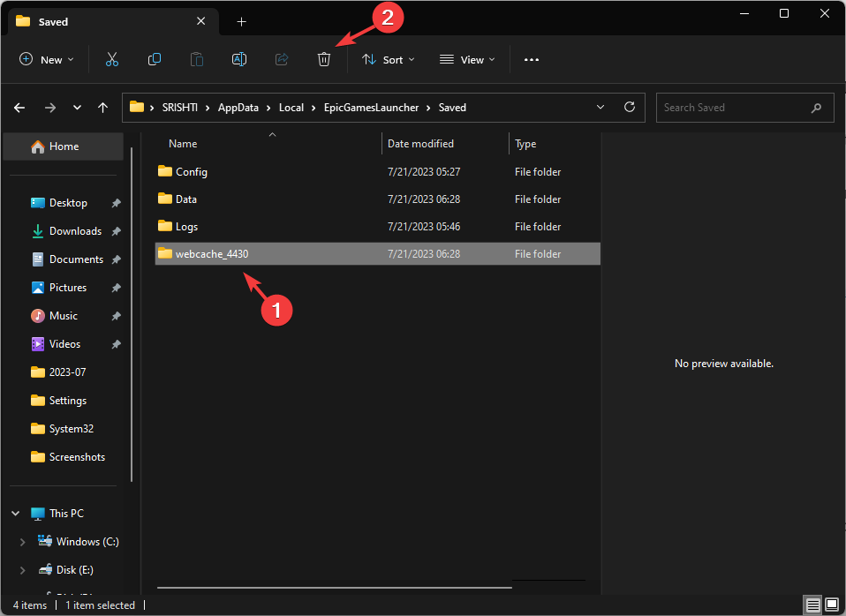Open Pictures in navigation pane
The width and height of the screenshot is (846, 616).
pos(67,288)
